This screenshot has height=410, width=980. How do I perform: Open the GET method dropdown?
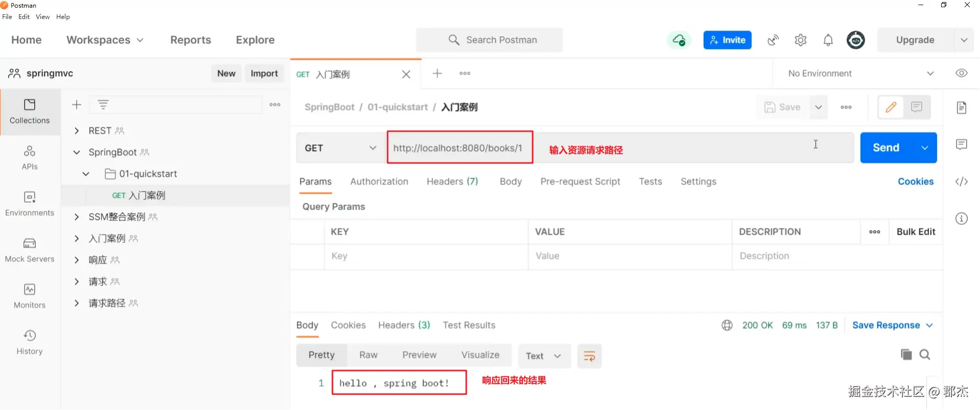[x=341, y=148]
